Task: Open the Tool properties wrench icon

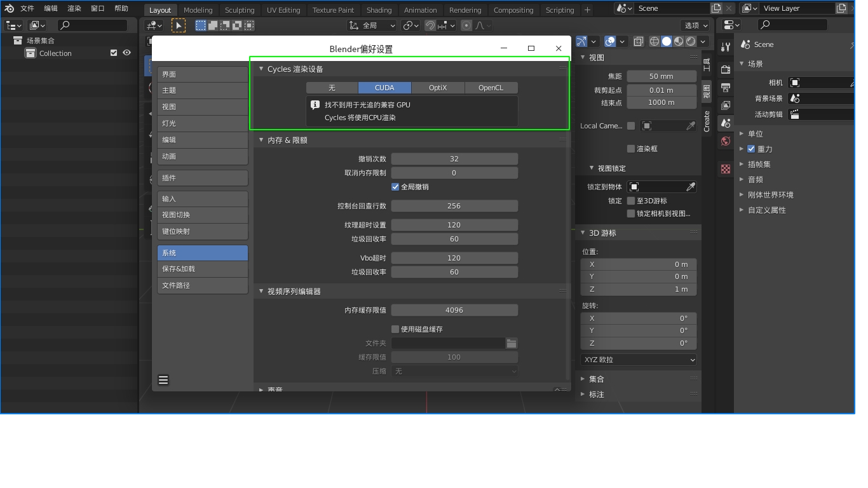Action: point(726,48)
